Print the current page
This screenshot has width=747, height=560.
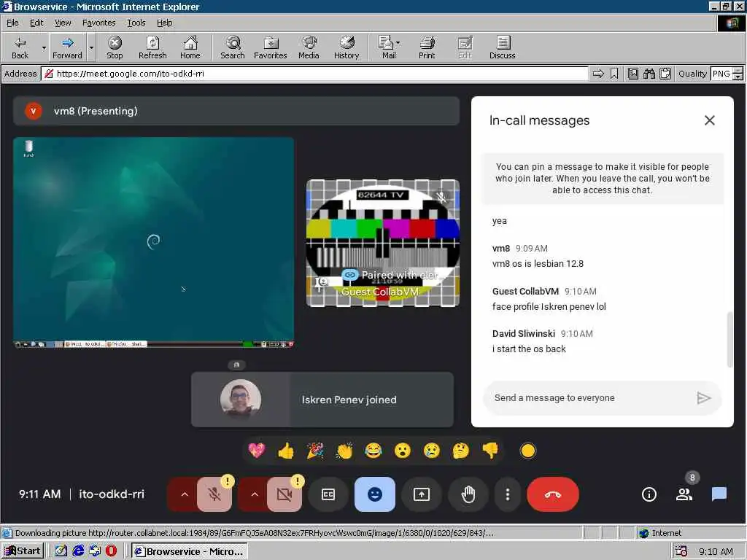point(427,47)
